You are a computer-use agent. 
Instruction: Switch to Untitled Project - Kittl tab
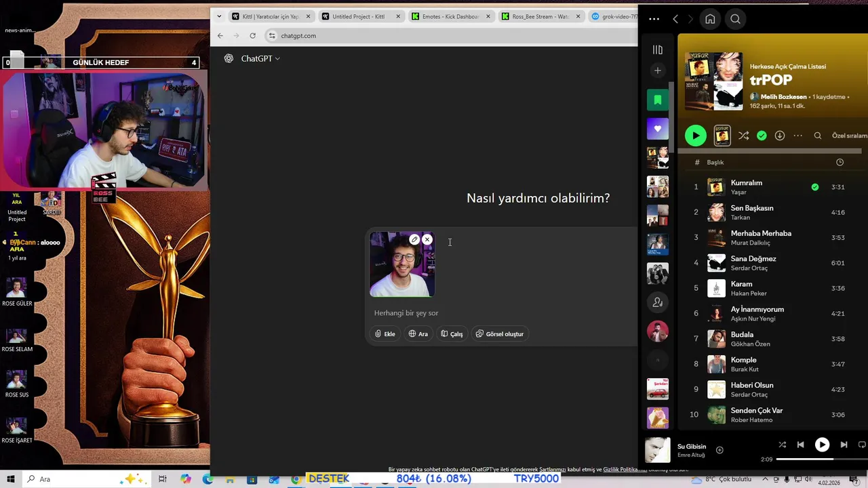point(360,16)
